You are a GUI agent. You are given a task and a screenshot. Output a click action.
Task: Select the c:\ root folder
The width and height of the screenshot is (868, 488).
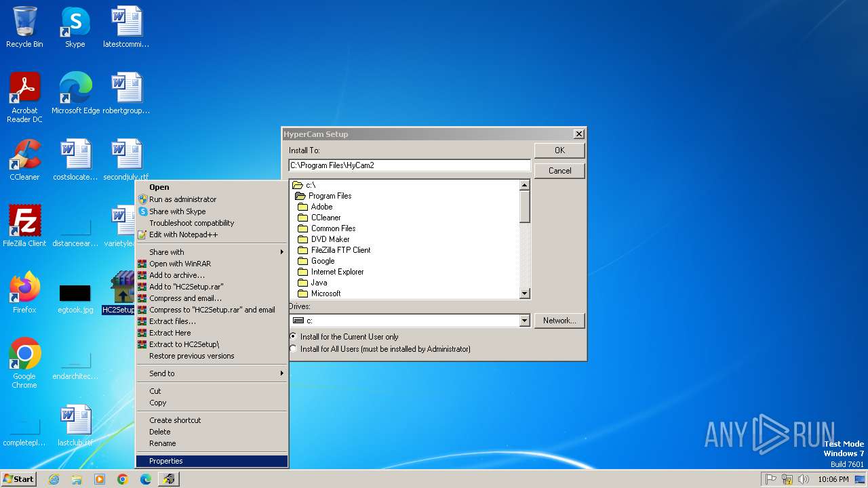(304, 185)
